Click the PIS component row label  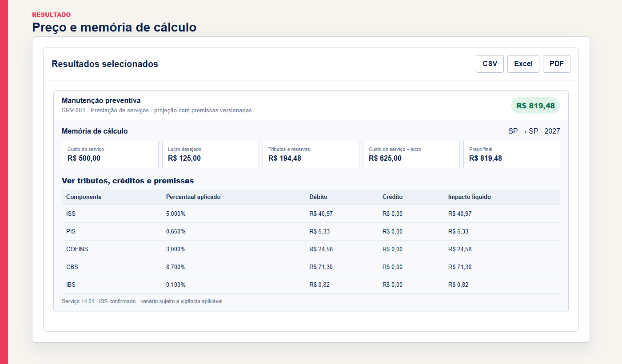[x=71, y=232]
